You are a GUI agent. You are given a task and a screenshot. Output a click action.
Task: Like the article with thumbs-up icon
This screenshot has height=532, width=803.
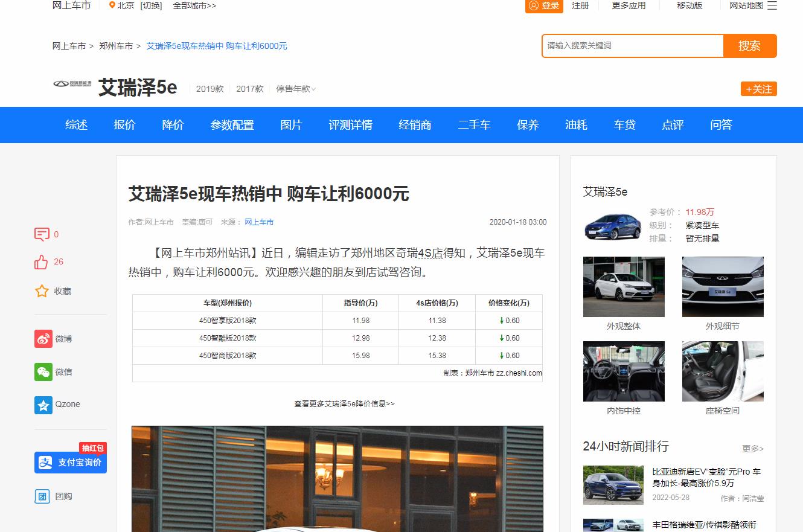point(41,262)
